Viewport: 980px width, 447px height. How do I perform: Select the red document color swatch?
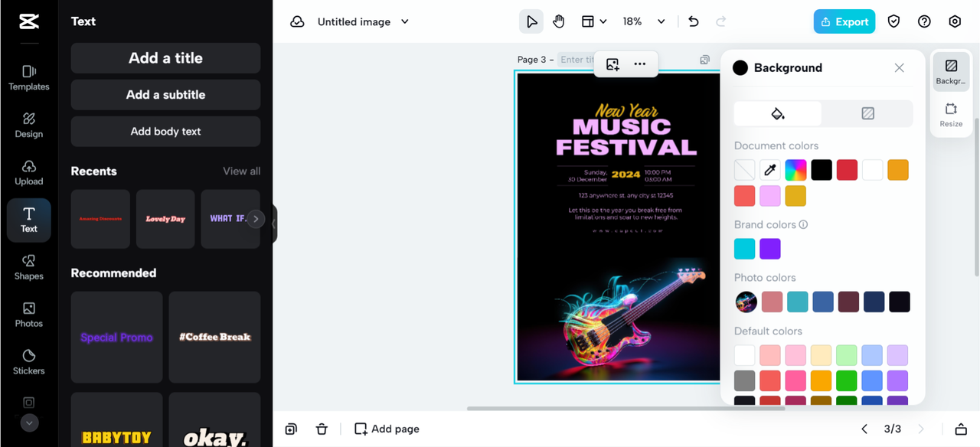coord(847,170)
